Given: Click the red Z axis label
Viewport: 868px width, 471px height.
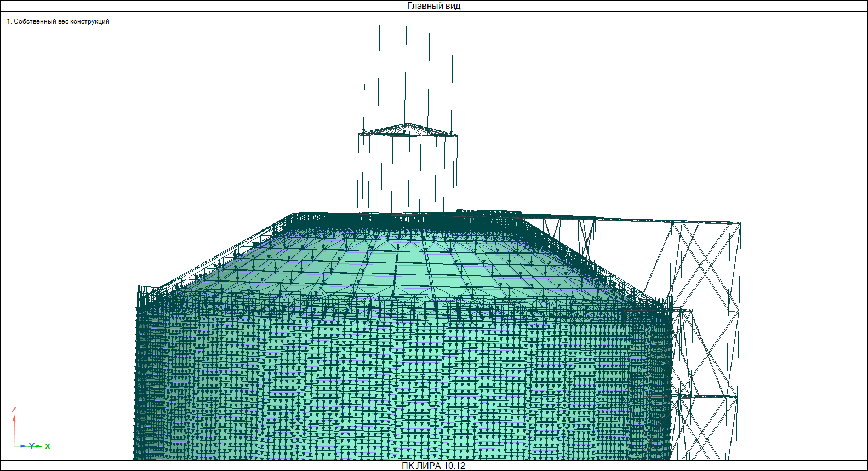Looking at the screenshot, I should point(14,410).
